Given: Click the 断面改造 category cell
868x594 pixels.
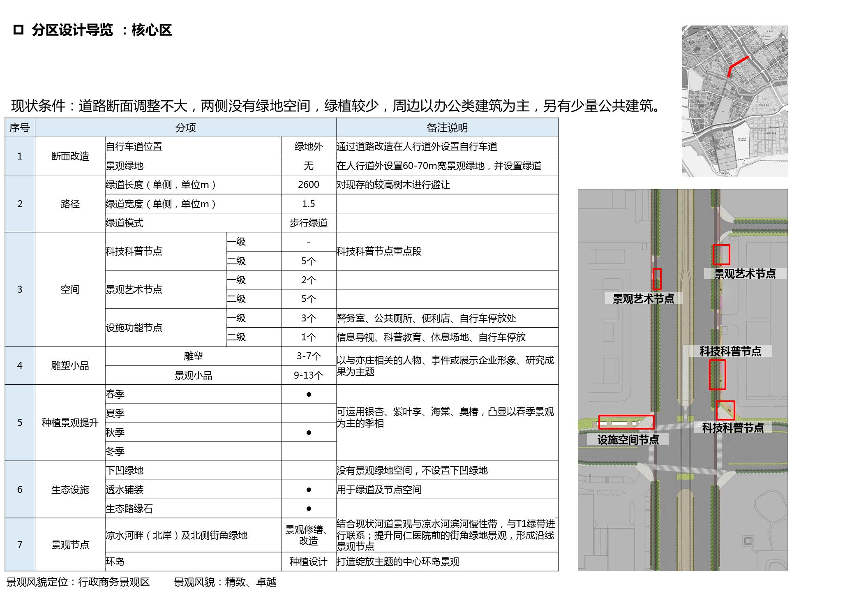Looking at the screenshot, I should pos(70,156).
